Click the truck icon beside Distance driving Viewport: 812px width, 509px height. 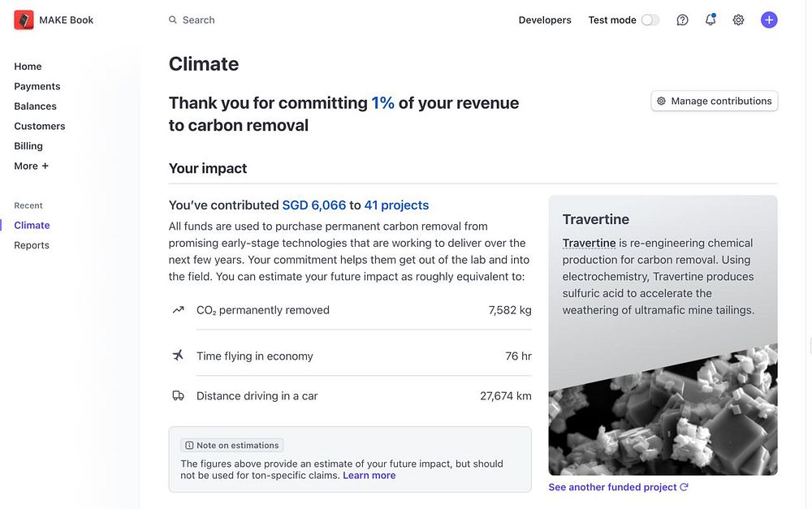[178, 396]
